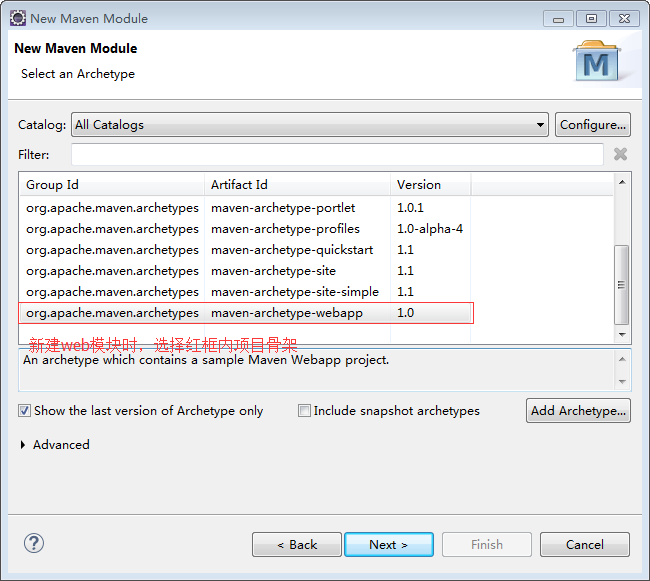The height and width of the screenshot is (581, 650).
Task: Click the Eclipse icon in title bar
Action: pos(18,18)
